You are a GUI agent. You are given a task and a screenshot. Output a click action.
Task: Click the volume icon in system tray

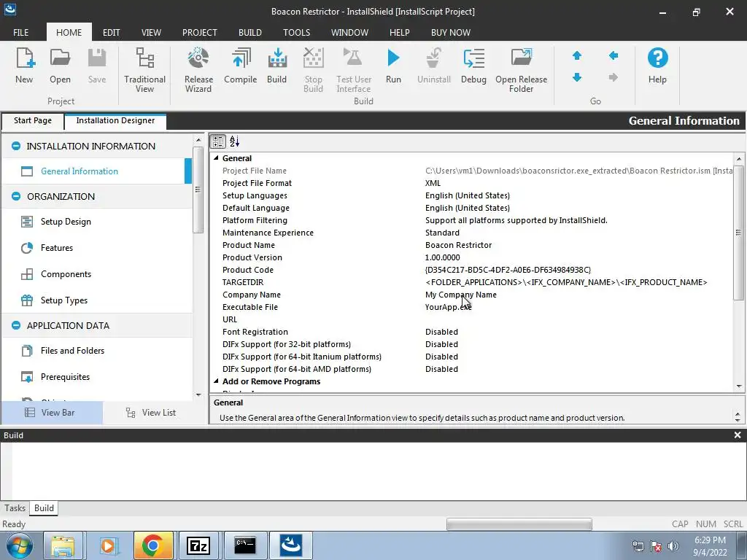click(x=673, y=546)
